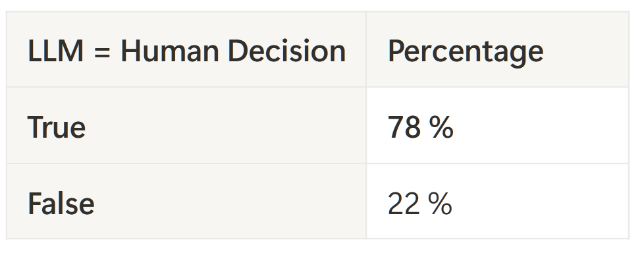Click the "22 %" value cell
This screenshot has width=644, height=255.
tap(497, 201)
